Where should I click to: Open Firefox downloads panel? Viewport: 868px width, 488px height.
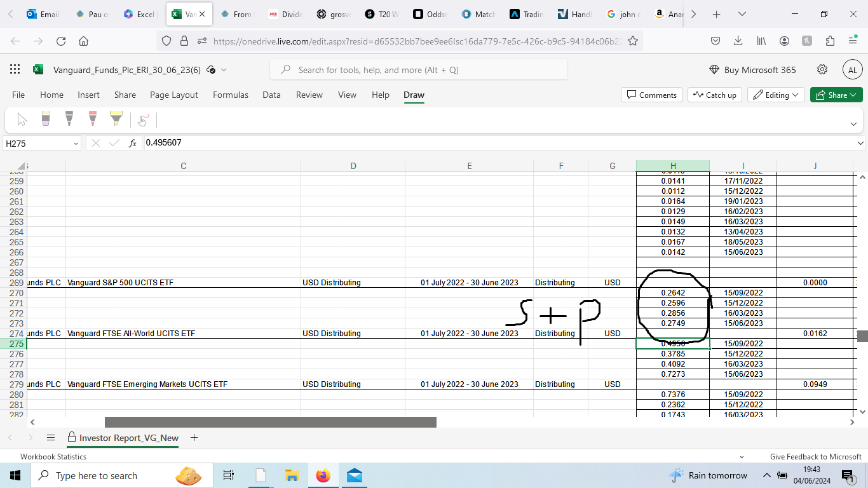pyautogui.click(x=738, y=41)
